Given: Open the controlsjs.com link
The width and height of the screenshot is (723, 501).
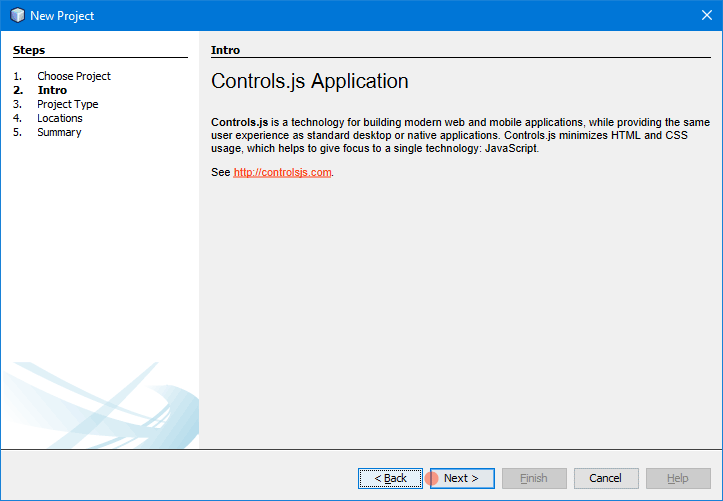Looking at the screenshot, I should click(282, 172).
